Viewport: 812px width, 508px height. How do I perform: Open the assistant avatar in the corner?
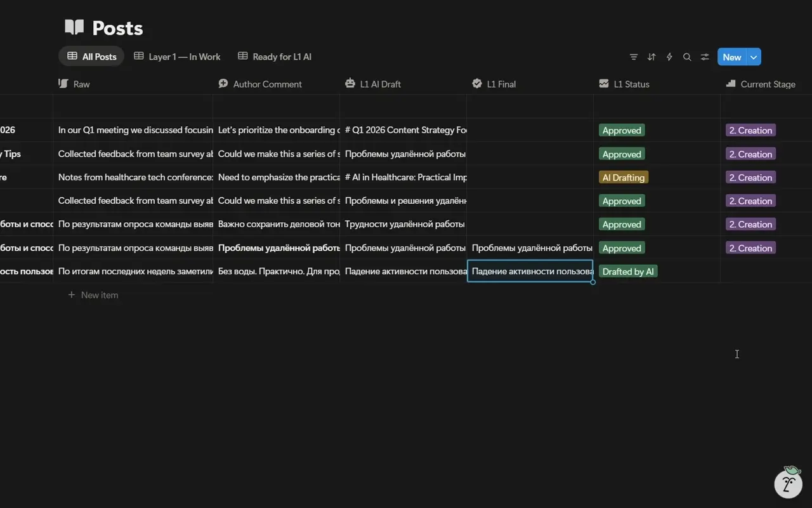tap(789, 483)
